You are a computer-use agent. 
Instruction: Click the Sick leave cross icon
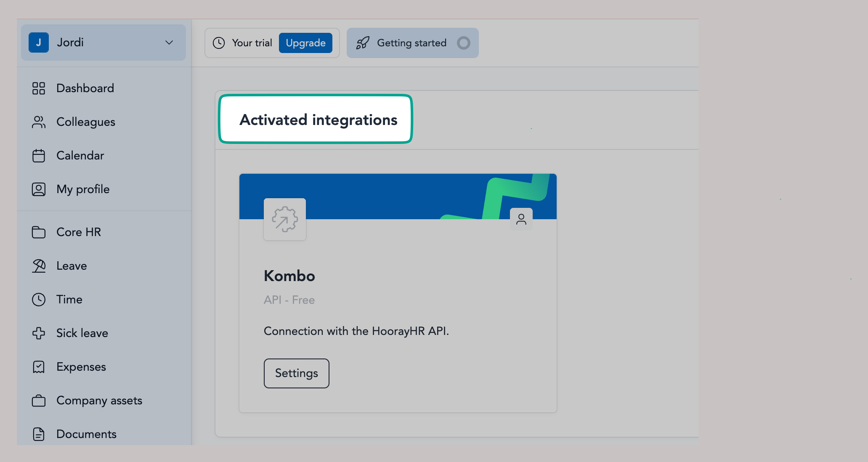38,333
